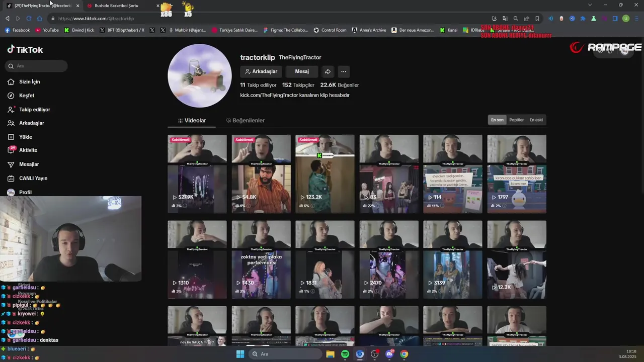The width and height of the screenshot is (644, 362).
Task: Switch to the Videolar tab
Action: [x=192, y=121]
